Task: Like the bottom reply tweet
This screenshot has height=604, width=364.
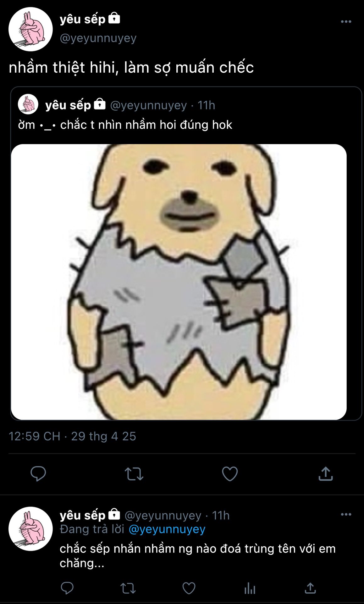Action: pos(189,588)
